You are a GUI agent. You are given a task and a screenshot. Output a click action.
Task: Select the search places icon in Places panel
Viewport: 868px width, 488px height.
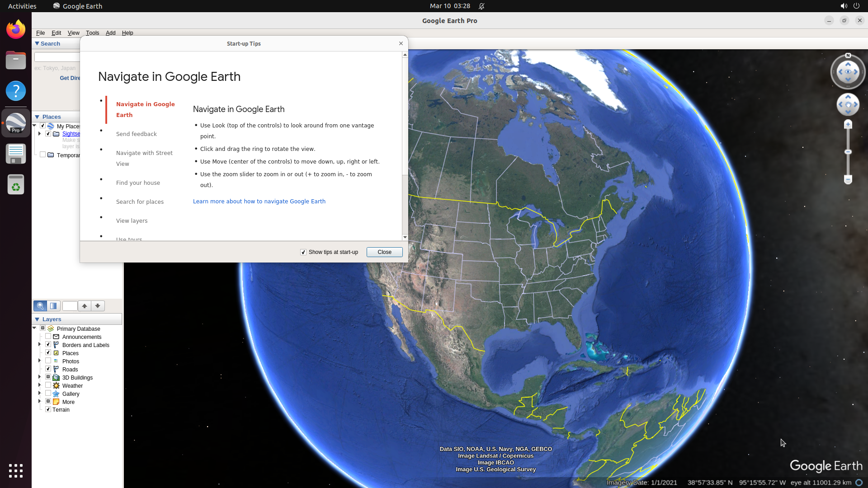[40, 306]
